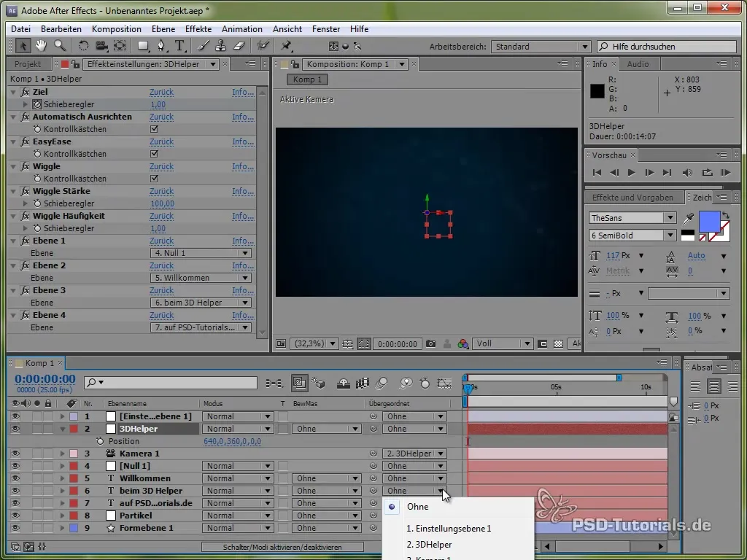
Task: Open resolution Voll dropdown in viewer
Action: point(503,344)
